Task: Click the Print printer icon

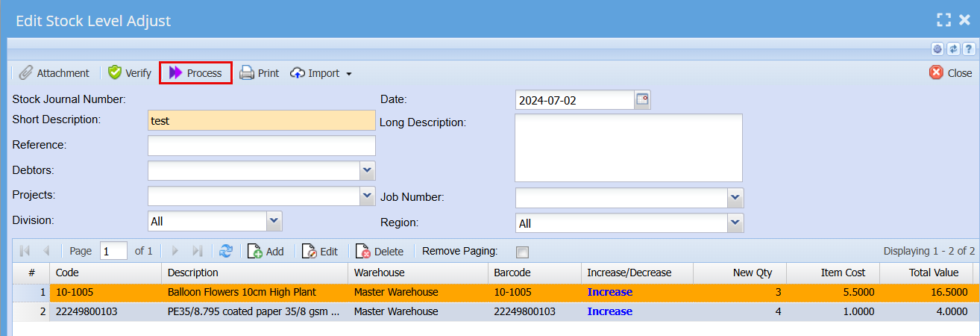Action: pos(247,73)
